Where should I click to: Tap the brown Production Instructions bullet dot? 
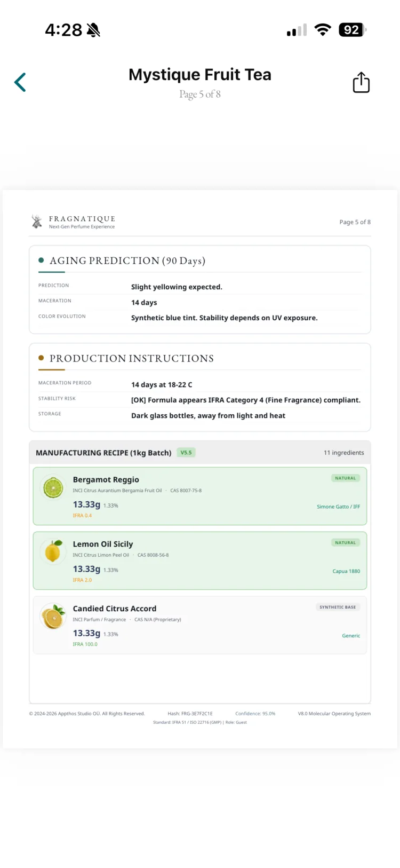41,358
